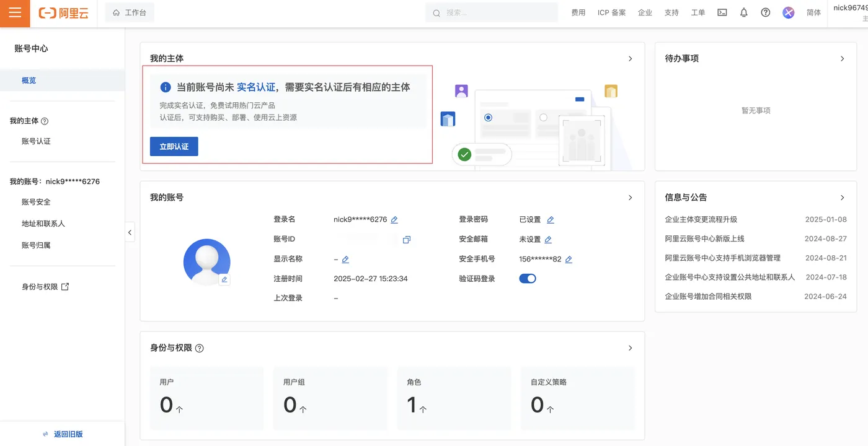The image size is (868, 446).
Task: Open announcement 企业账号增加合同相关权限
Action: [709, 296]
